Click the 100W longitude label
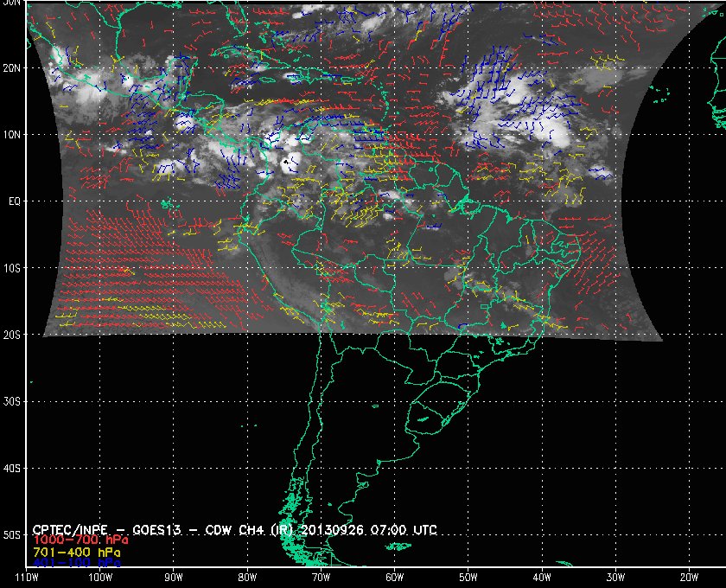Viewport: 726px width, 588px height. pos(100,578)
